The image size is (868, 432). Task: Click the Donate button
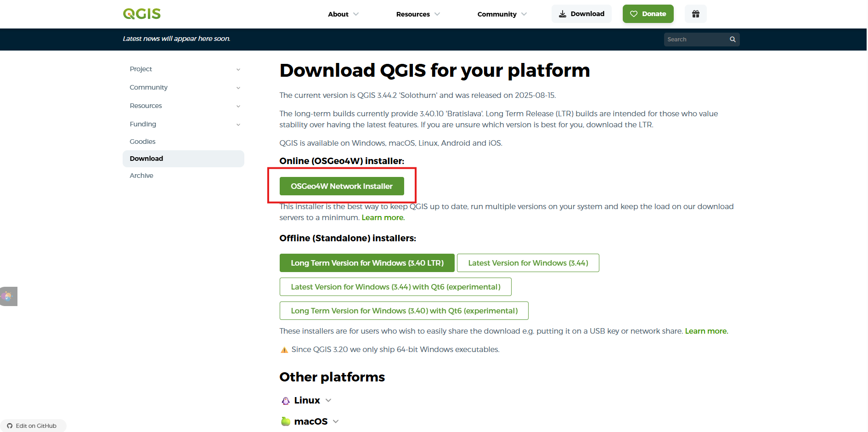point(648,14)
